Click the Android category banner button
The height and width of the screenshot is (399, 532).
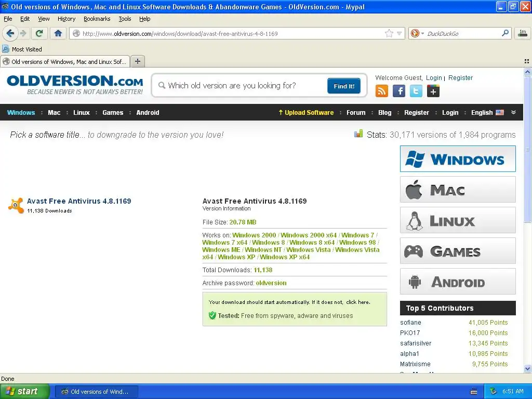tap(458, 282)
